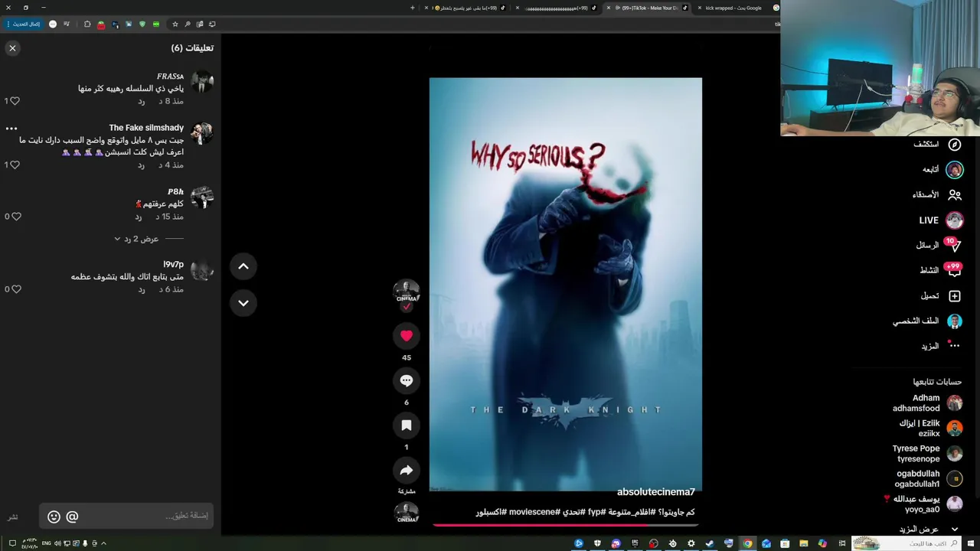Open a new browser tab
Image resolution: width=980 pixels, height=551 pixels.
pyautogui.click(x=412, y=8)
